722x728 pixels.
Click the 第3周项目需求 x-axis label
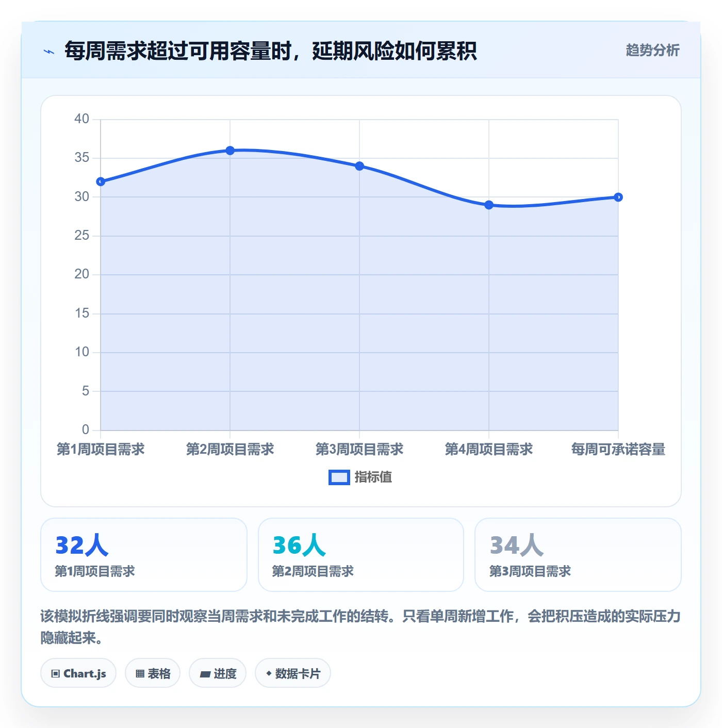click(x=359, y=449)
